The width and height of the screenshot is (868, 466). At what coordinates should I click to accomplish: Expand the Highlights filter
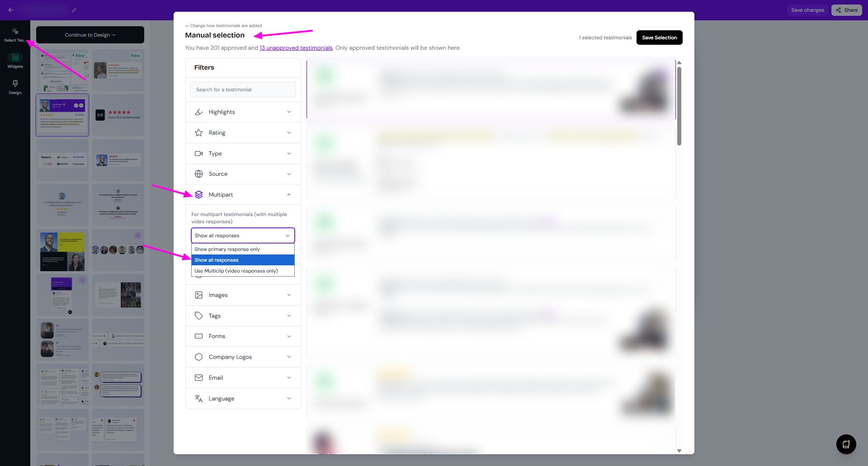pyautogui.click(x=243, y=112)
